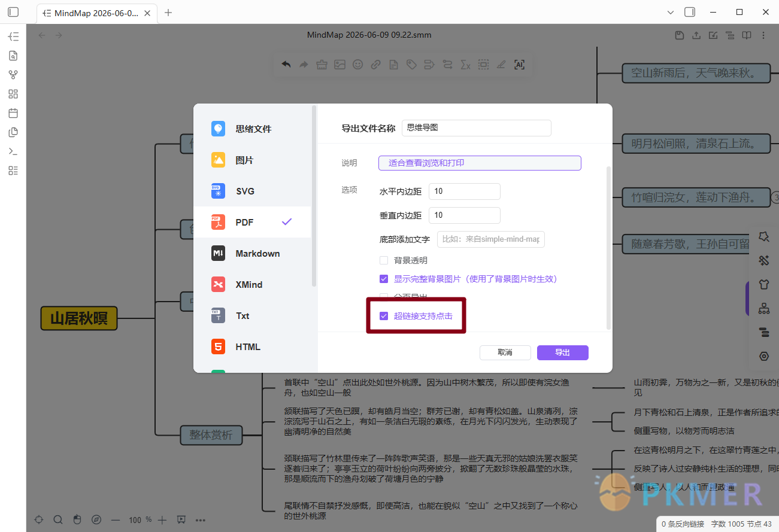Add a hyperlink to the node
779x532 pixels.
[x=376, y=65]
